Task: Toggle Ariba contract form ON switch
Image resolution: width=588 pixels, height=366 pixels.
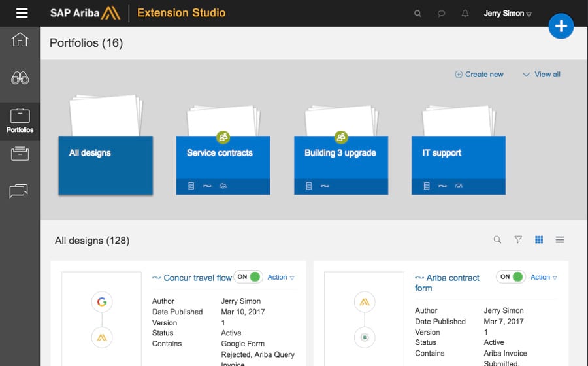Action: coord(511,276)
